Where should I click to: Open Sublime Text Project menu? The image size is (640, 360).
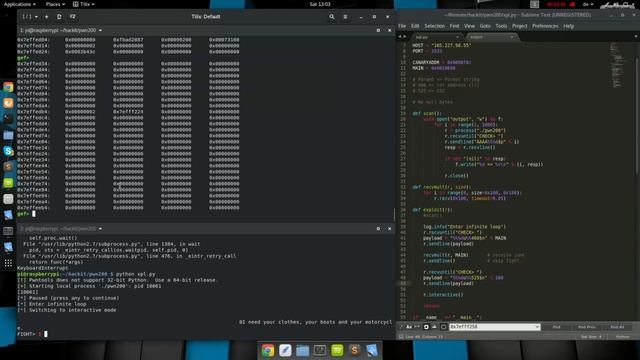click(x=520, y=26)
